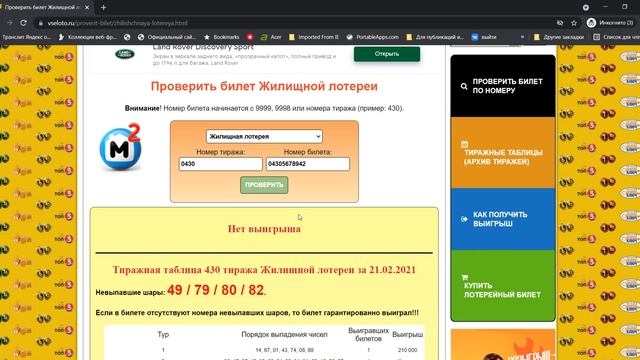Click the magnifier icon on the black tile
Image resolution: width=640 pixels, height=360 pixels.
pos(464,86)
